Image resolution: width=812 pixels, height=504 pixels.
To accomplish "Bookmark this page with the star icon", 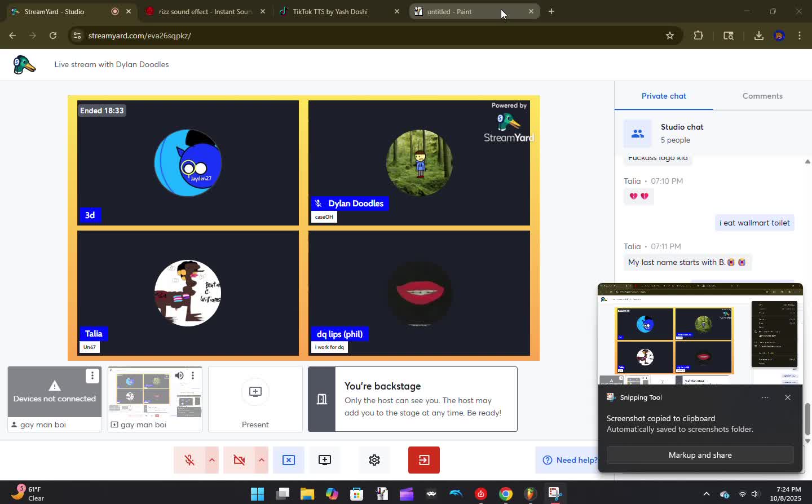I will pyautogui.click(x=670, y=36).
